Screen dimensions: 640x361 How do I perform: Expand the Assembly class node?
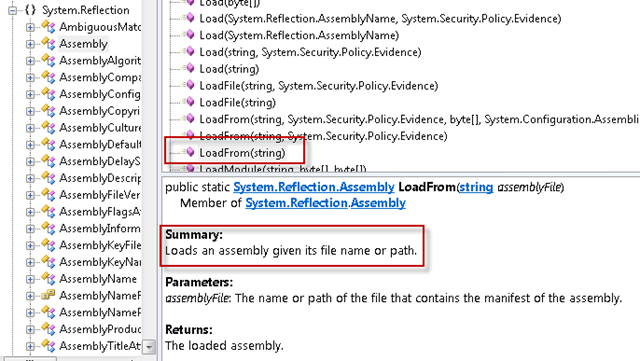coord(30,44)
